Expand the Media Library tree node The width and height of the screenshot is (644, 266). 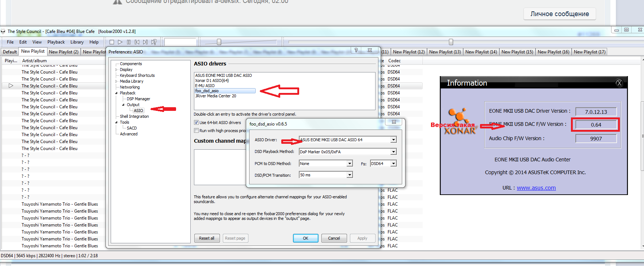pyautogui.click(x=117, y=81)
